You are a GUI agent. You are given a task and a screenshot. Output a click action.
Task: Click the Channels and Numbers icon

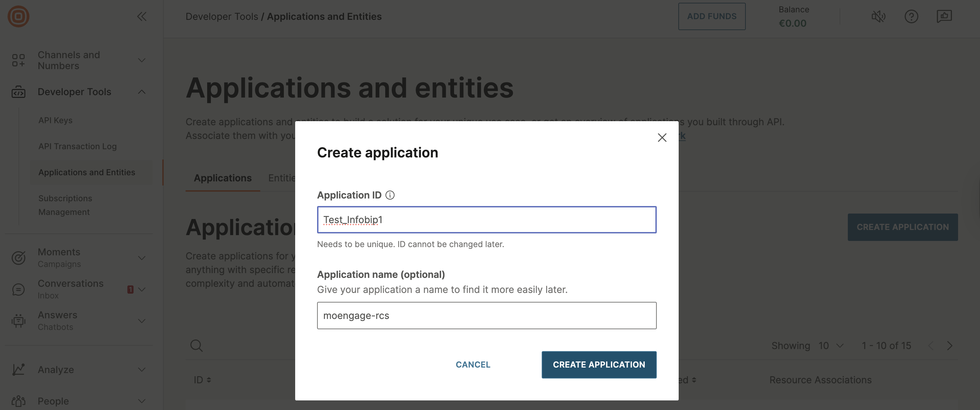pyautogui.click(x=18, y=60)
